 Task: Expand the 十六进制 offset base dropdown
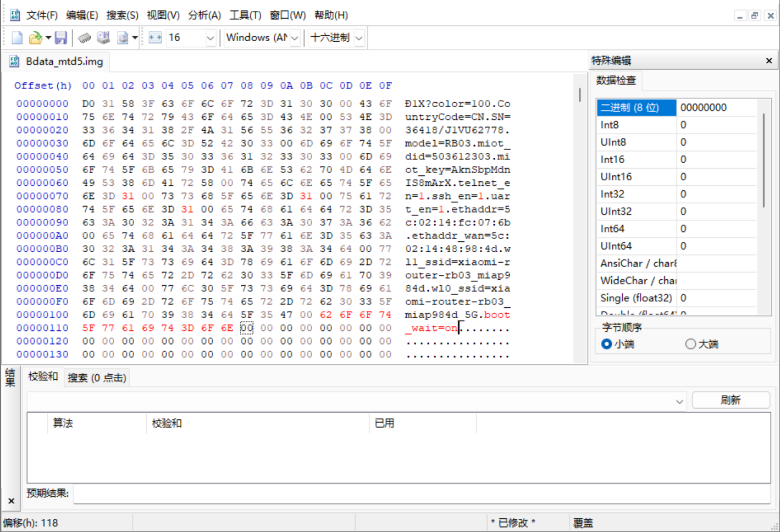[x=359, y=38]
